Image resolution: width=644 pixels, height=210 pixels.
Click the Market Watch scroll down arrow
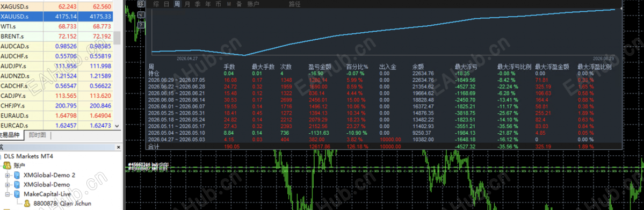(x=117, y=126)
